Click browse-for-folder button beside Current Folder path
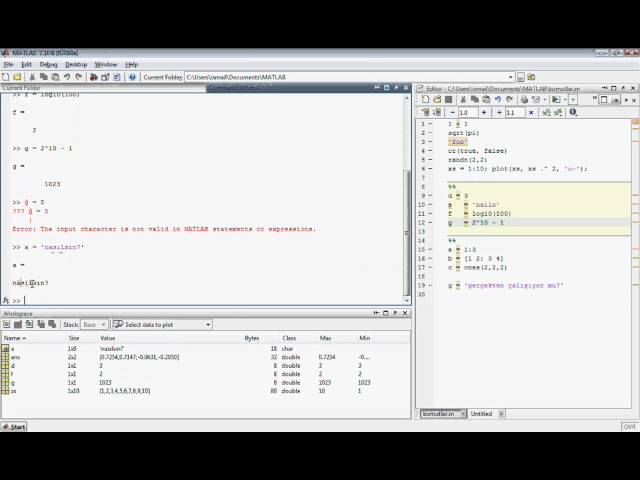The width and height of the screenshot is (640, 480). 520,77
